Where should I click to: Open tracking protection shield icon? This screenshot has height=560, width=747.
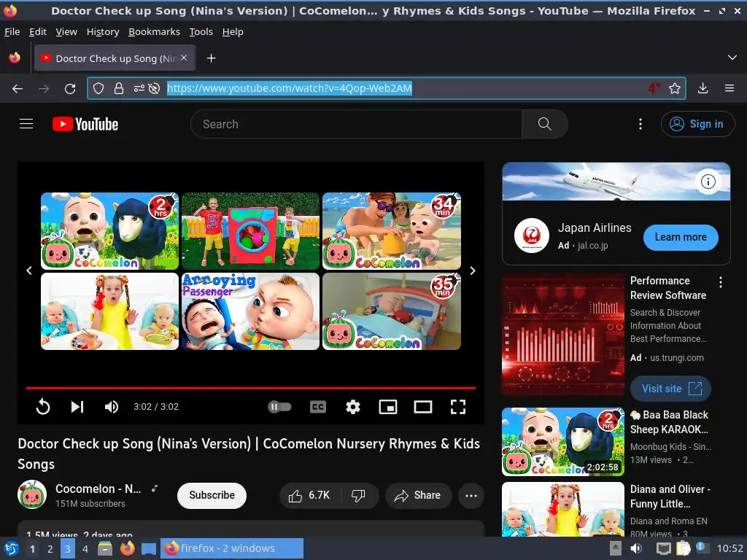[98, 88]
